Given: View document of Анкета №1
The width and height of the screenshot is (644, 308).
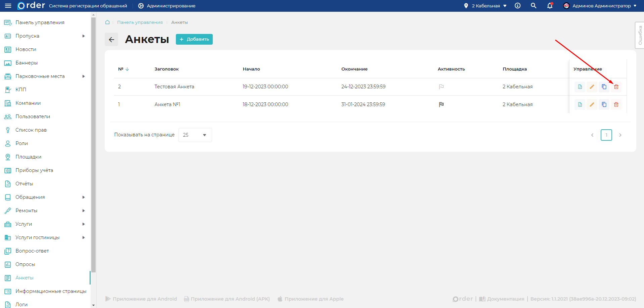Looking at the screenshot, I should click(x=580, y=104).
